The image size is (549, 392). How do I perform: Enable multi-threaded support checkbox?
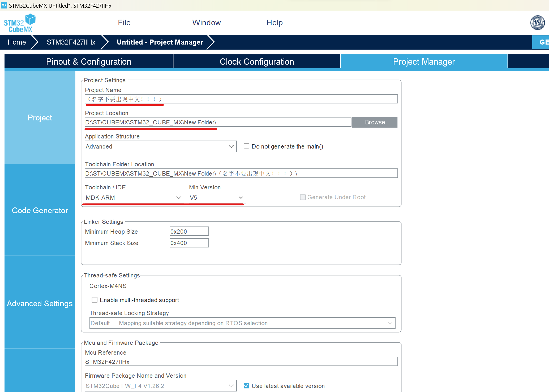95,300
